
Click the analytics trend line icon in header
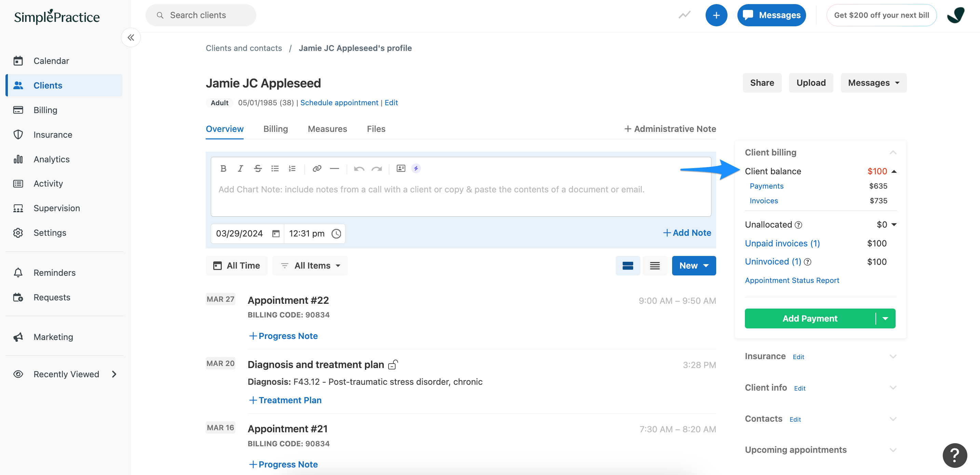coord(684,15)
